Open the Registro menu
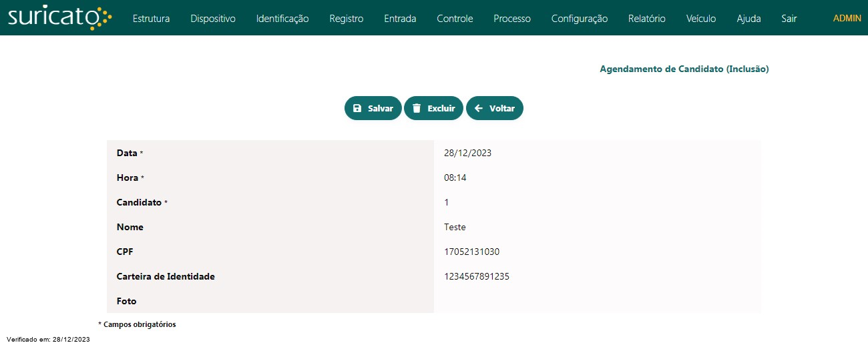Screen dimensions: 868x349 coord(347,19)
